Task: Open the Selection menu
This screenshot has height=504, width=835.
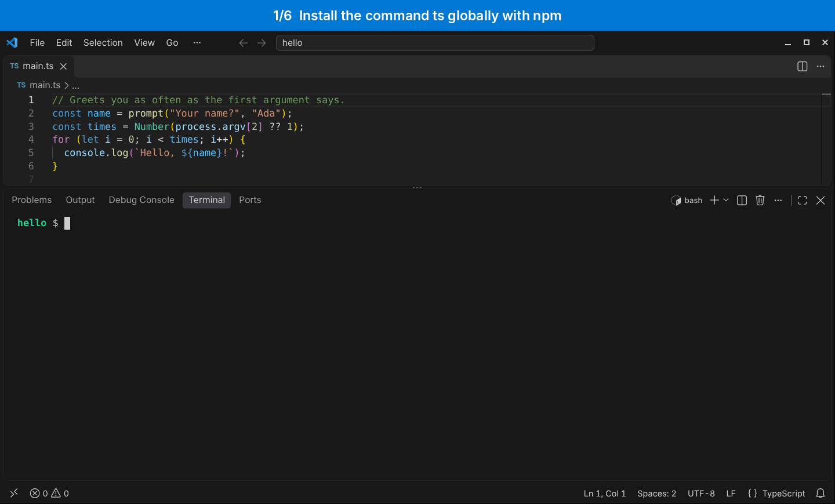Action: pos(103,42)
